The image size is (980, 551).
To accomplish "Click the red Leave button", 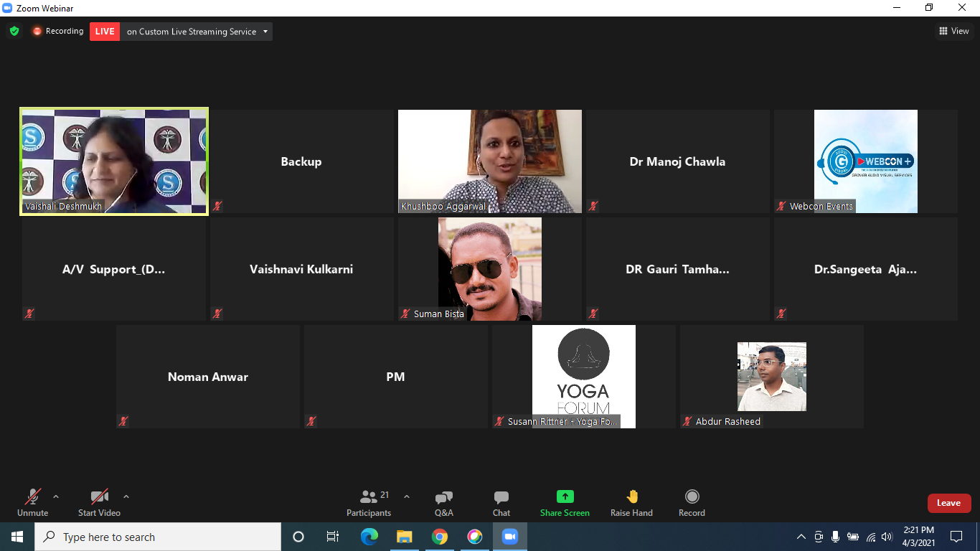I will [x=948, y=503].
